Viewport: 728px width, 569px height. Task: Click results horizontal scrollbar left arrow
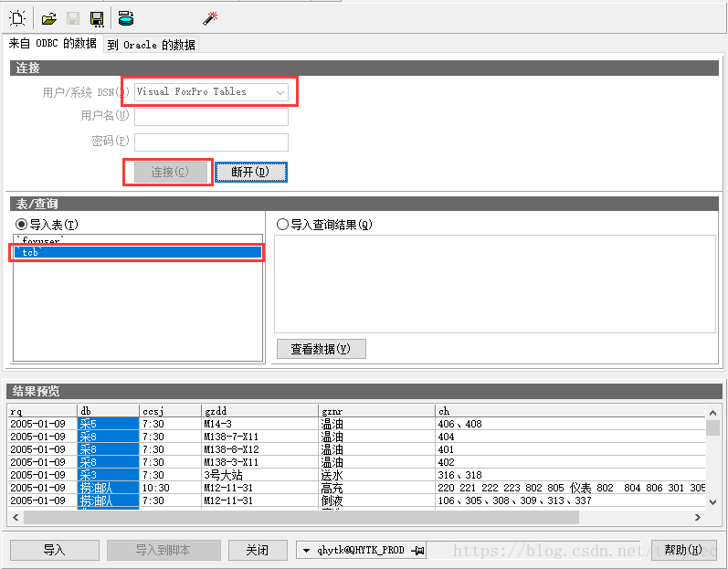point(16,517)
